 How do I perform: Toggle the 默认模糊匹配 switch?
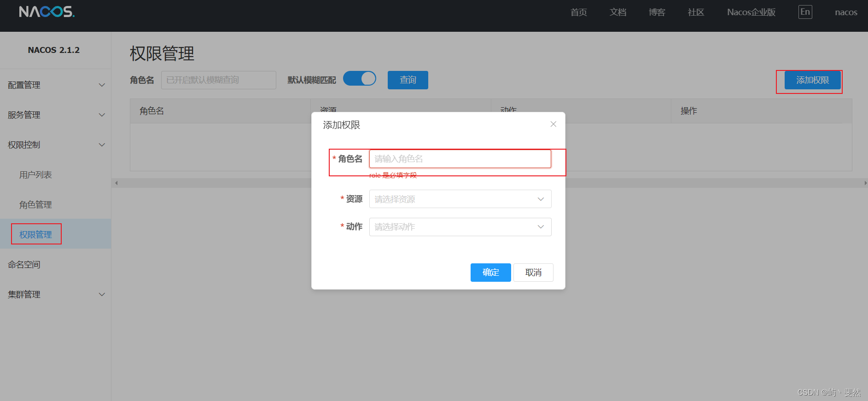(360, 79)
